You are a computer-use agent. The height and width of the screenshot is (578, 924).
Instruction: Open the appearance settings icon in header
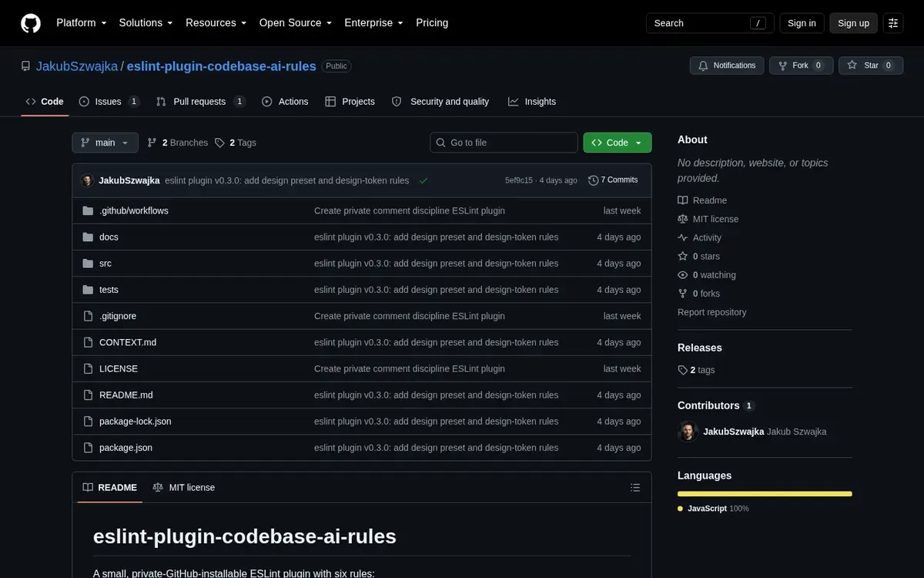pos(893,23)
